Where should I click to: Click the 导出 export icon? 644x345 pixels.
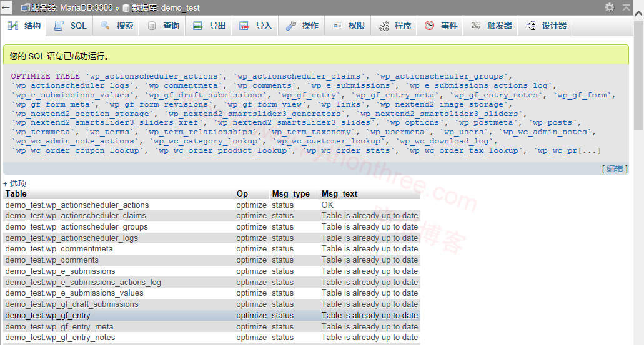[197, 26]
